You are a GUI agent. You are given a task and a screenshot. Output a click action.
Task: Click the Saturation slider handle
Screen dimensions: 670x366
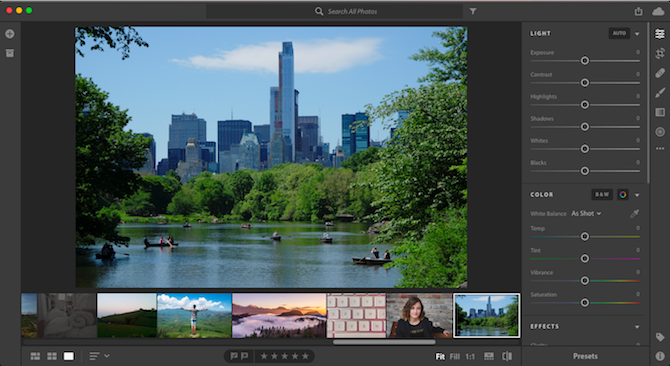tap(585, 302)
